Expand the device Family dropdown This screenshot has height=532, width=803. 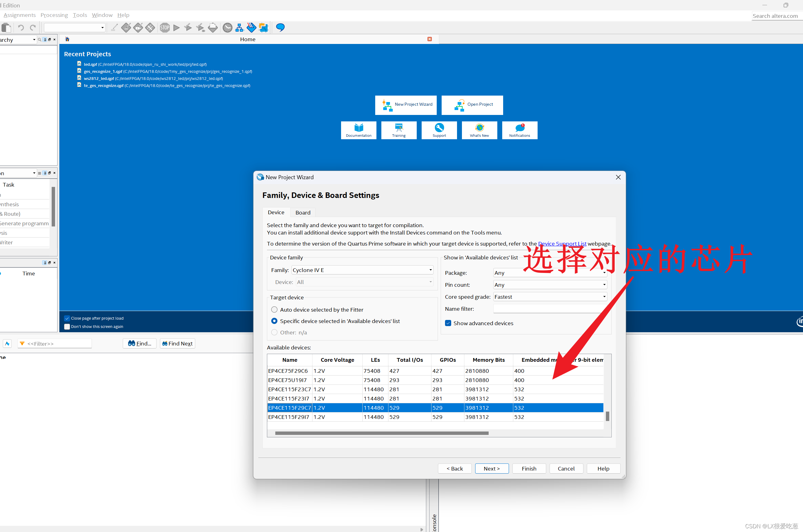(x=362, y=270)
